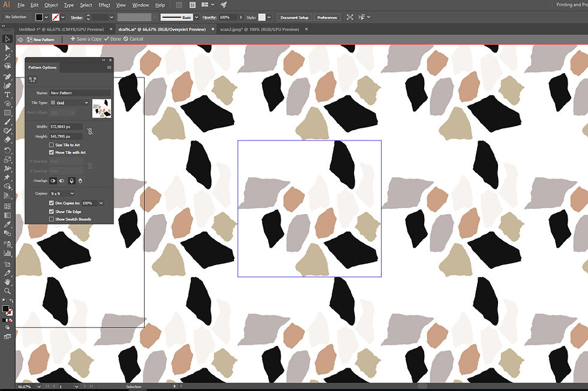Select the Pen tool

click(x=7, y=76)
